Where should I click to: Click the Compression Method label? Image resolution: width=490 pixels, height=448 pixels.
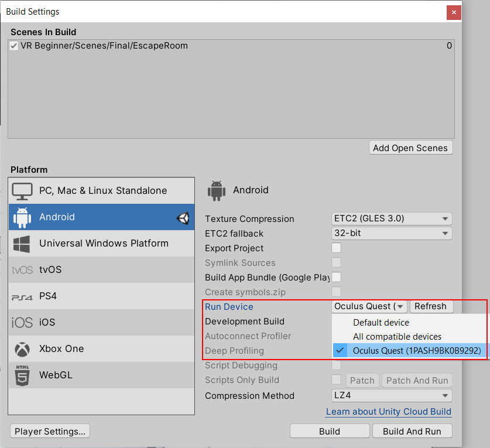249,396
